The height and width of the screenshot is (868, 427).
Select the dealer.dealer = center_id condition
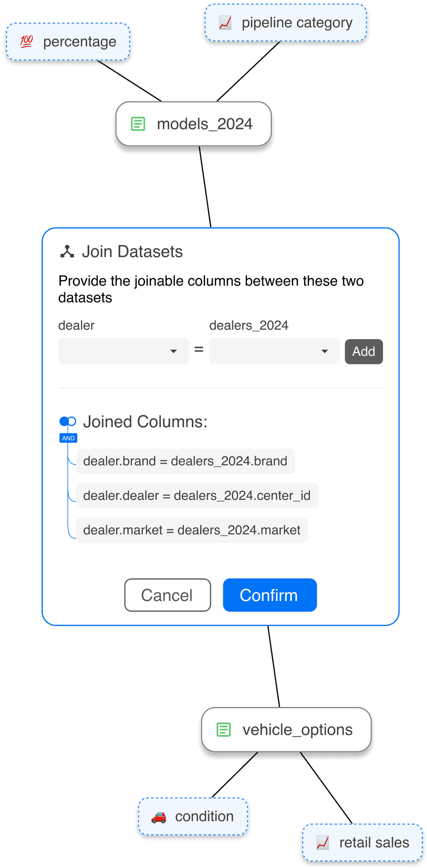point(197,495)
